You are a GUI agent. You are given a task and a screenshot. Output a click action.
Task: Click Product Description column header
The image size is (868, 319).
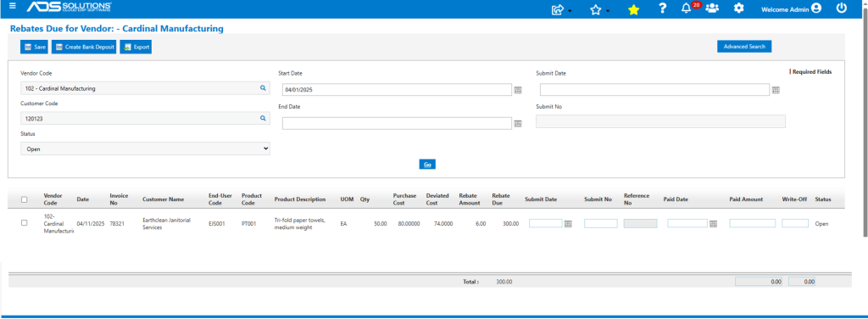coord(300,199)
